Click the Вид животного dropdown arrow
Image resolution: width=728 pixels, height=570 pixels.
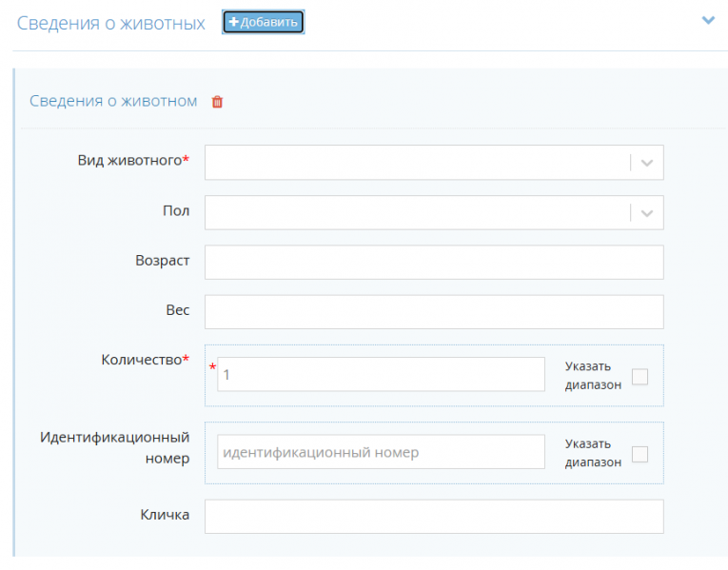click(647, 163)
